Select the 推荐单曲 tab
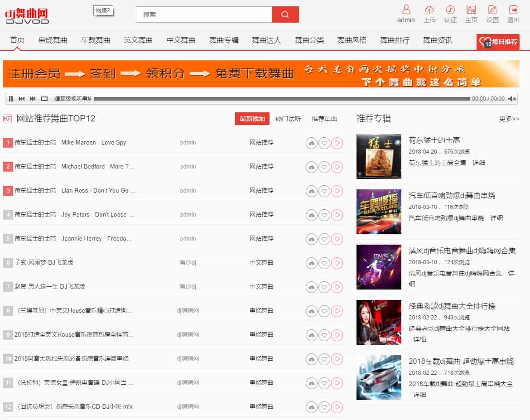530x420 pixels. point(324,119)
